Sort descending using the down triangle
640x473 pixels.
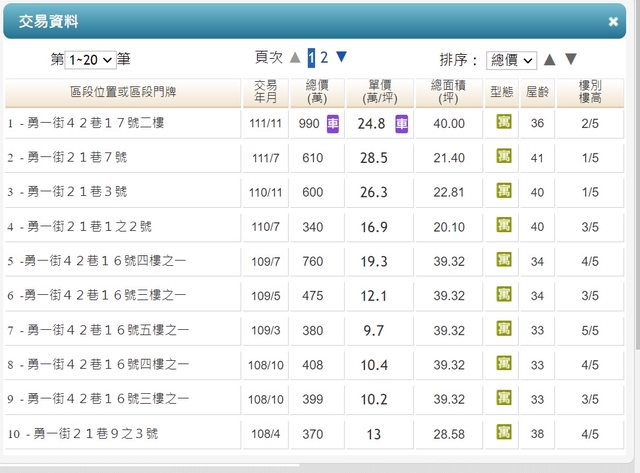tap(570, 59)
